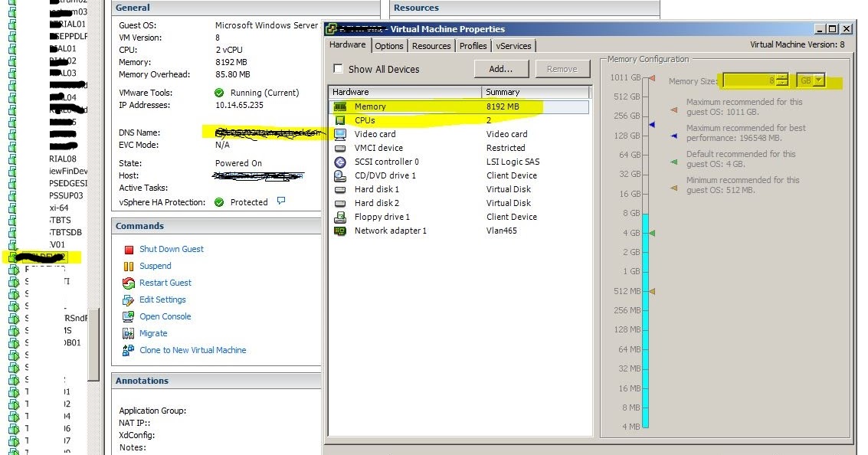
Task: Select the TBTSDB virtual machine in tree
Action: tap(65, 232)
